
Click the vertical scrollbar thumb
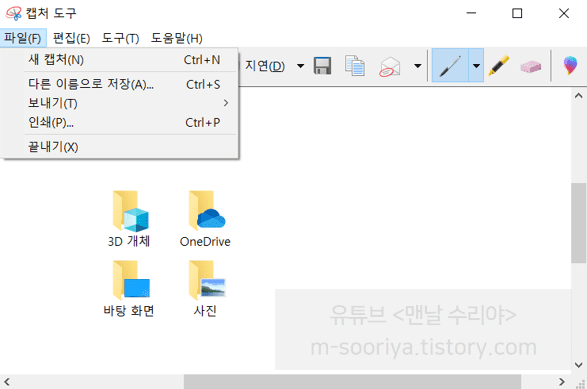[579, 223]
